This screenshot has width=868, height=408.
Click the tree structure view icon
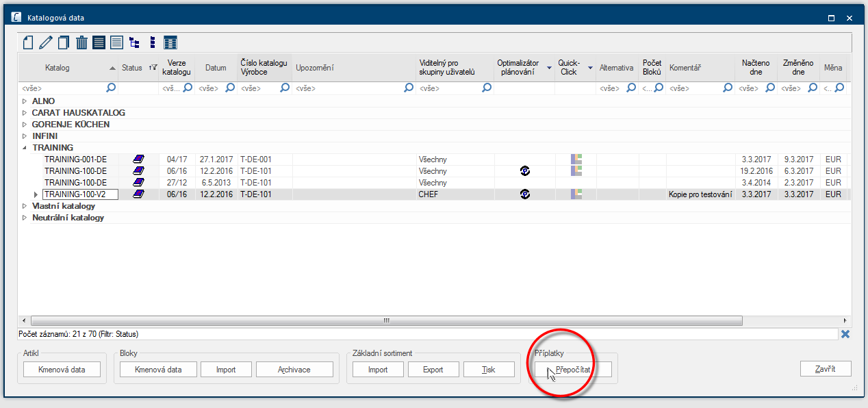(134, 43)
